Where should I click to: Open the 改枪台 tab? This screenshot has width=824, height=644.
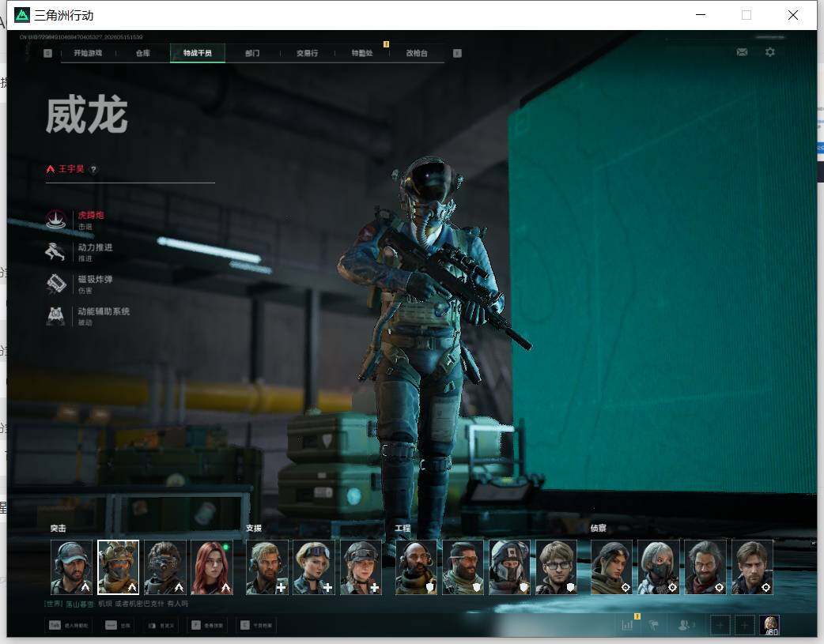coord(417,53)
